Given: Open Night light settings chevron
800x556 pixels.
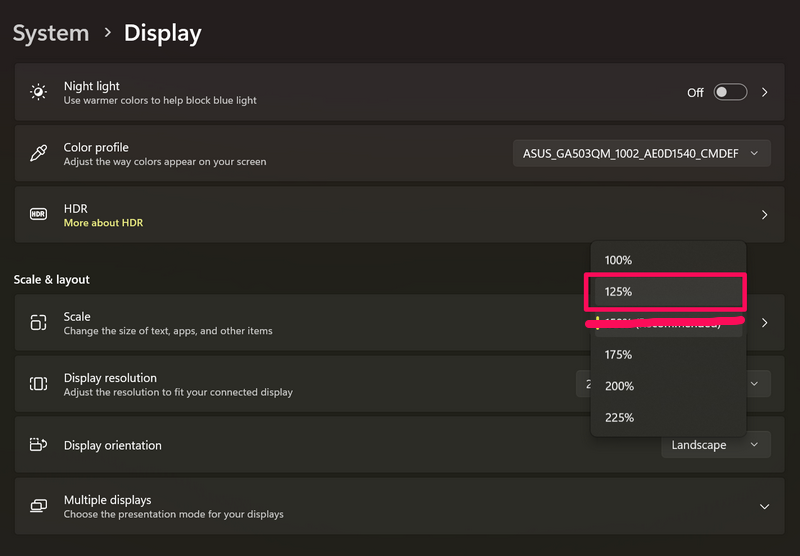Looking at the screenshot, I should pos(765,92).
